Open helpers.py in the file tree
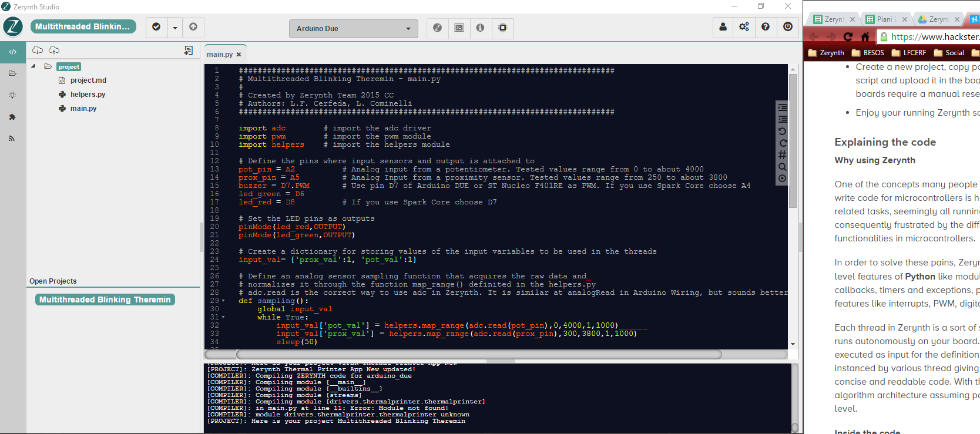This screenshot has width=980, height=434. pos(88,95)
